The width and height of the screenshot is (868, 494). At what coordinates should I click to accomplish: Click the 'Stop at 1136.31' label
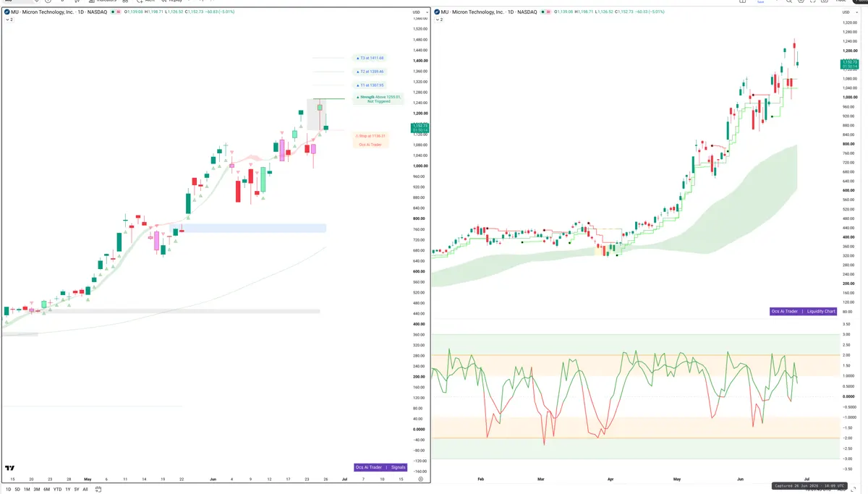[370, 135]
